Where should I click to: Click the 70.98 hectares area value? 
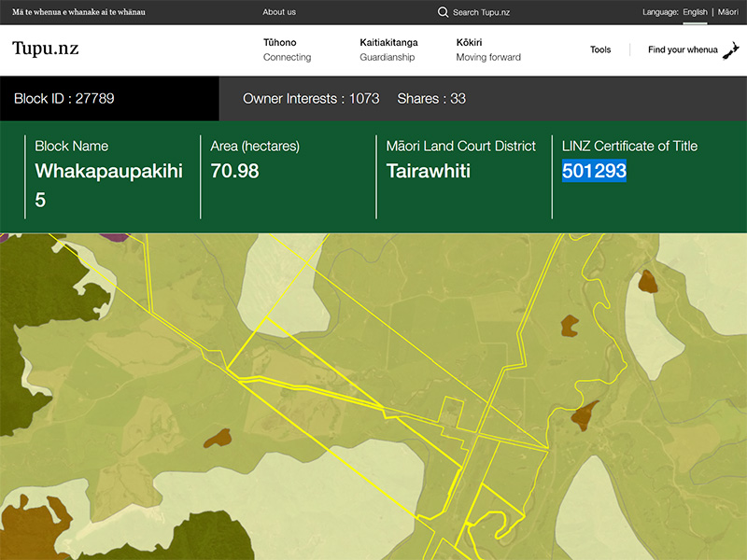tap(234, 171)
